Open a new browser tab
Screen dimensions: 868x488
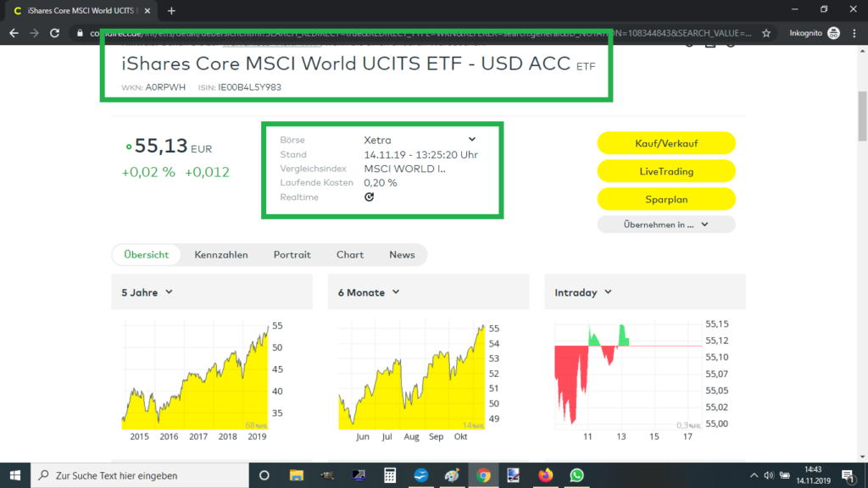coord(171,10)
